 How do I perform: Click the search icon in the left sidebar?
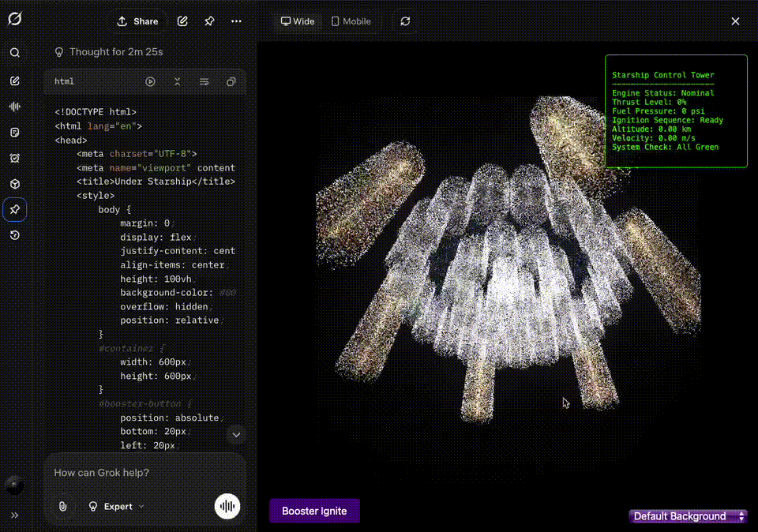click(x=15, y=53)
